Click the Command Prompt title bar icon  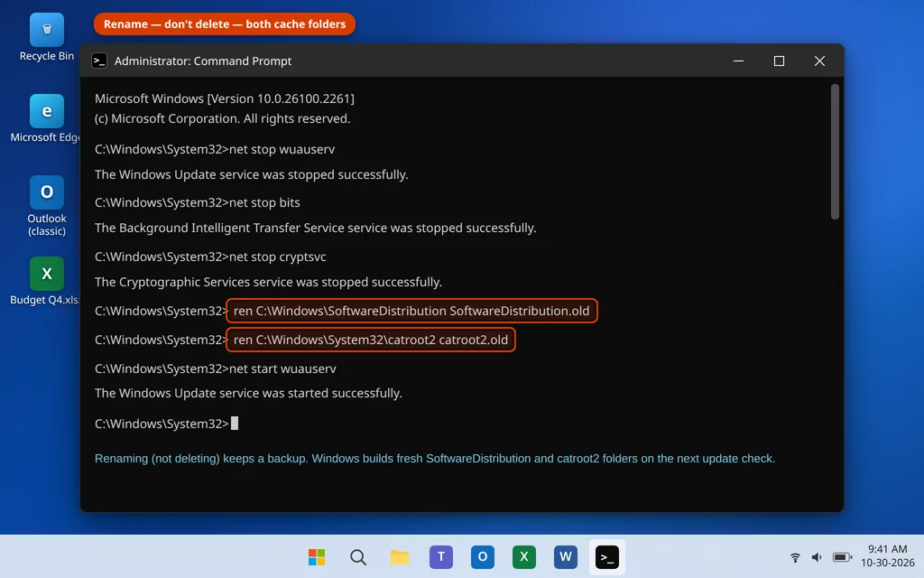pyautogui.click(x=99, y=61)
